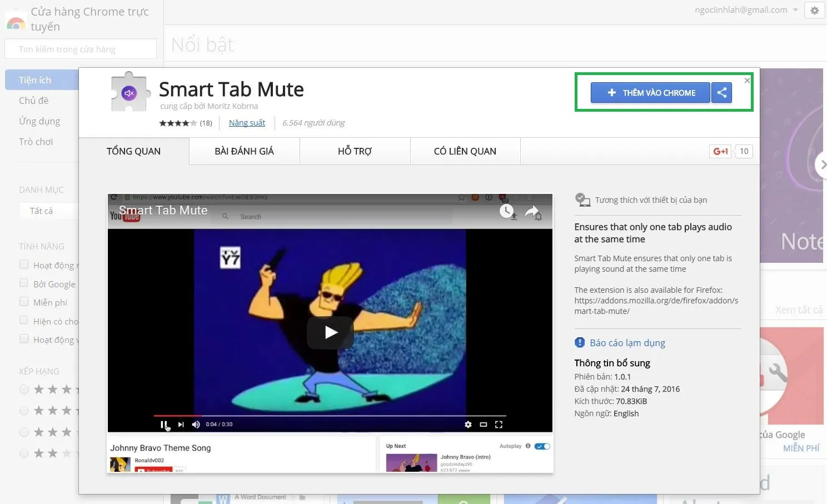Image resolution: width=827 pixels, height=504 pixels.
Task: Select Ứng dụng in sidebar
Action: pos(39,121)
